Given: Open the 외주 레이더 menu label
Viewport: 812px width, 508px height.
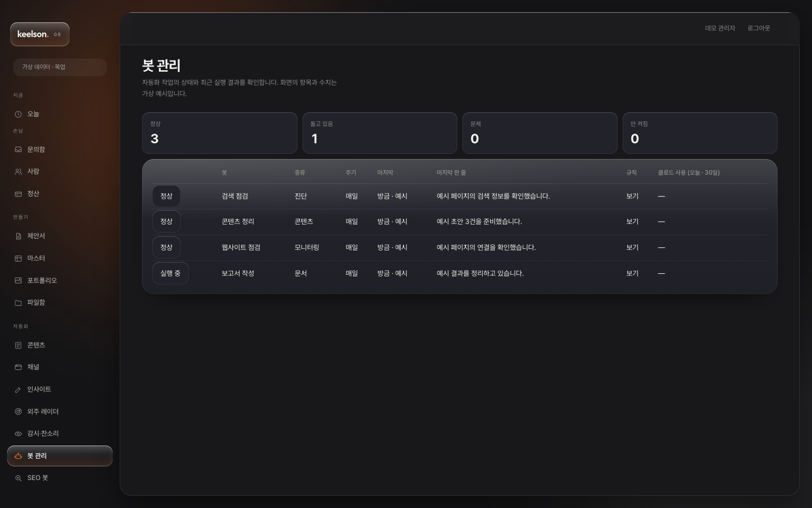Looking at the screenshot, I should click(x=43, y=411).
